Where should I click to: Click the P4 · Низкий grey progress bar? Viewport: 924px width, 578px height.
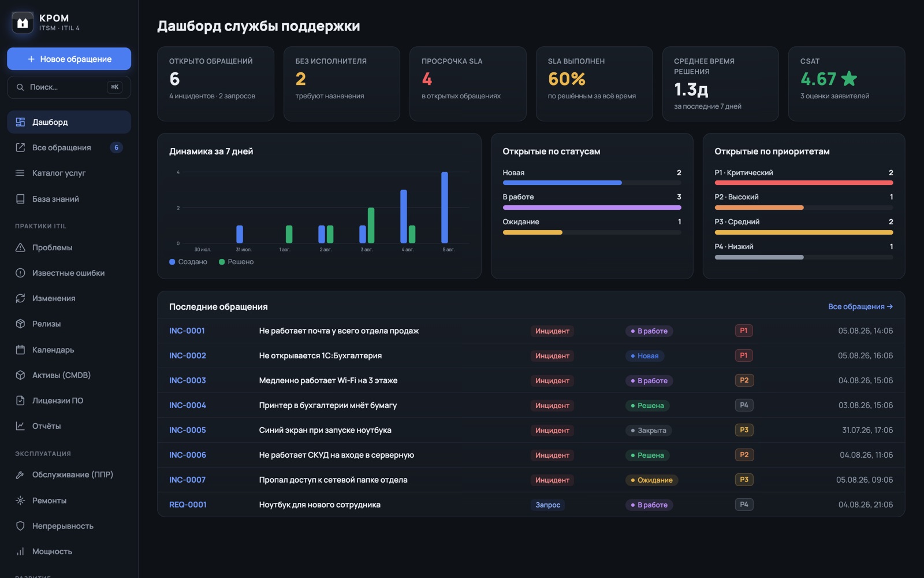tap(804, 257)
